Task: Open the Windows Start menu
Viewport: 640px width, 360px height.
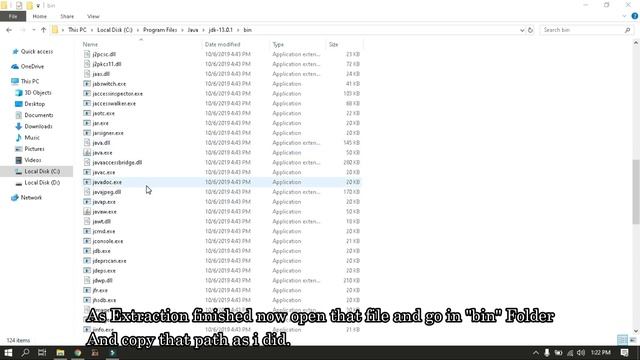Action: (x=8, y=353)
